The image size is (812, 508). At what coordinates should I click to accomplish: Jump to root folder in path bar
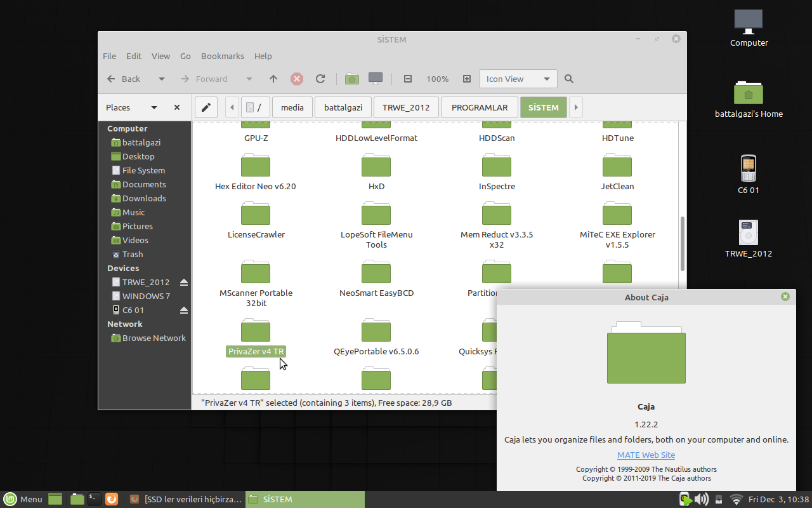point(256,107)
